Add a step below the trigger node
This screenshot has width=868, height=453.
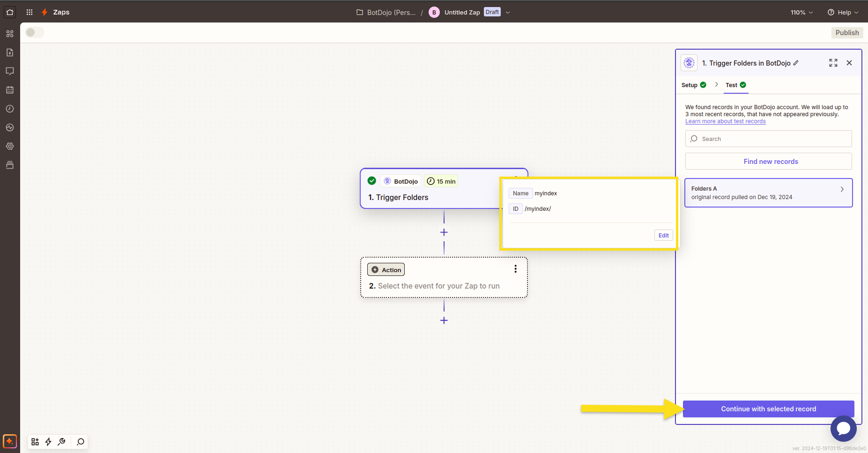[444, 232]
